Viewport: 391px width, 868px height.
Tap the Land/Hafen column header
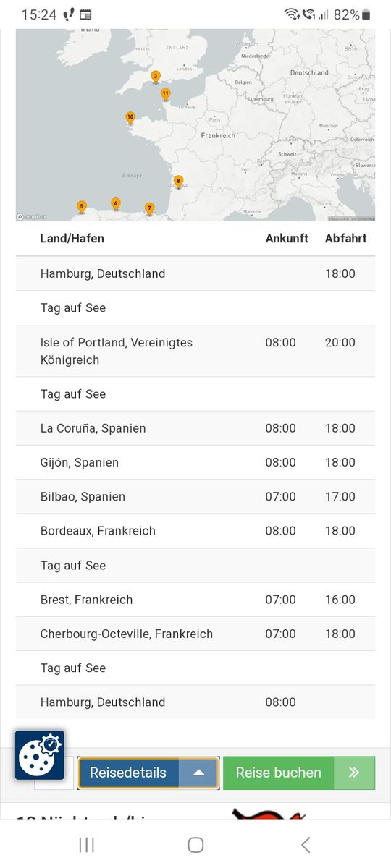click(72, 238)
